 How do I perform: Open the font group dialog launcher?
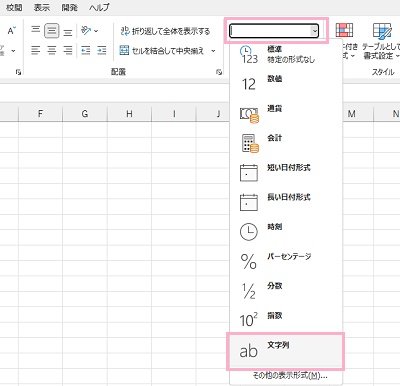(x=18, y=72)
